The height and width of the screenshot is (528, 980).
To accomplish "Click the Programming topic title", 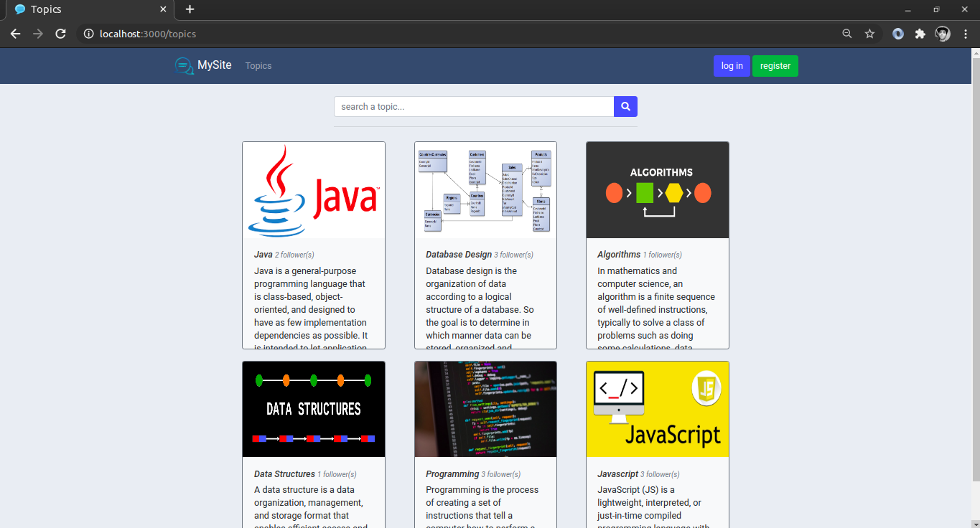I will click(x=452, y=474).
